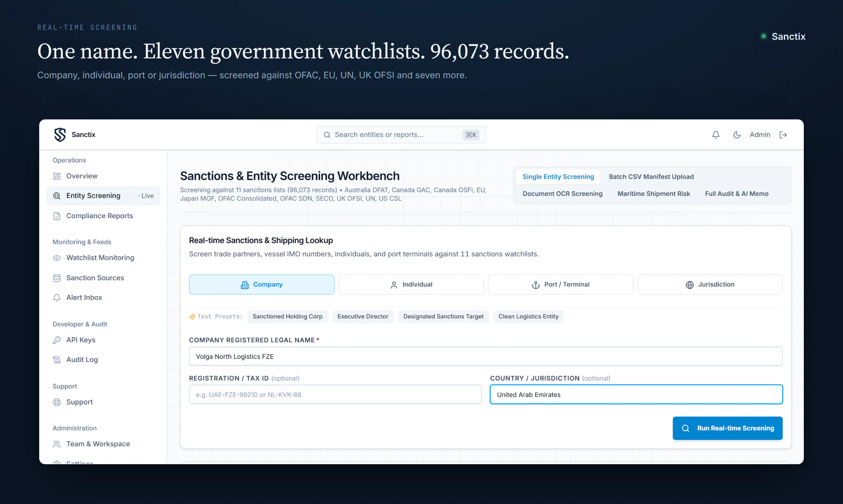Open Alert Inbox in the sidebar
This screenshot has width=843, height=504.
(x=103, y=297)
